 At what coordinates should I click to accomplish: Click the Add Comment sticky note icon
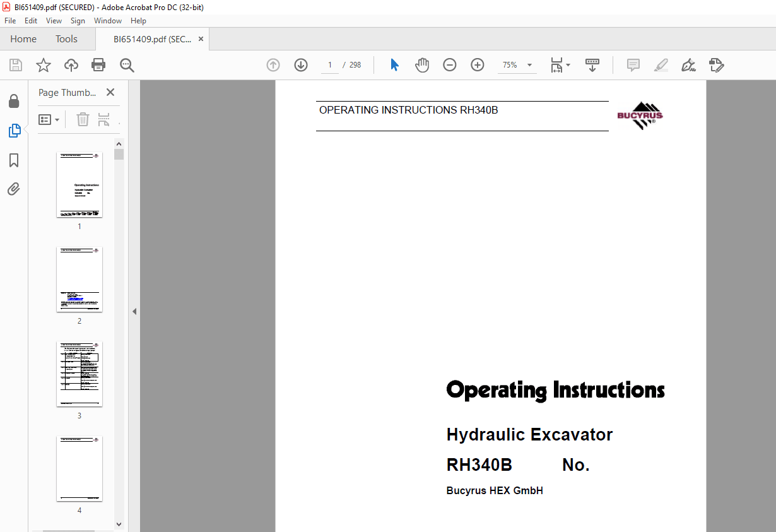click(632, 64)
